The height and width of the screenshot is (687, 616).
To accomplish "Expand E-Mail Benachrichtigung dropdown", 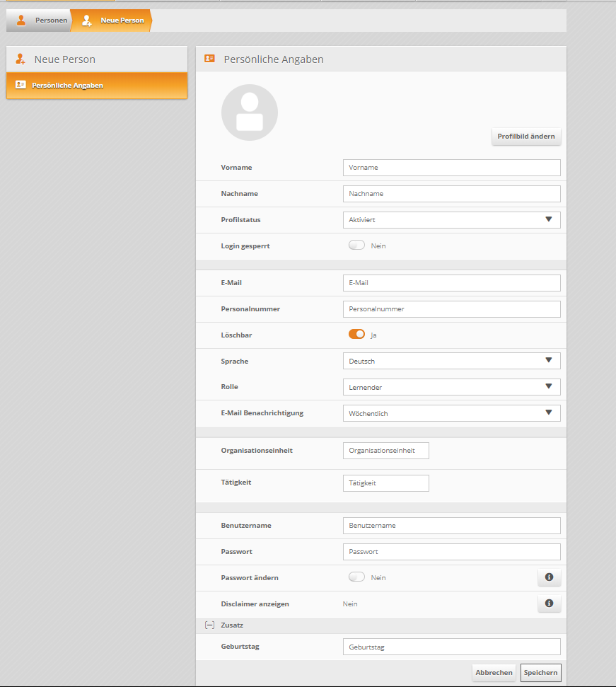I will 451,413.
